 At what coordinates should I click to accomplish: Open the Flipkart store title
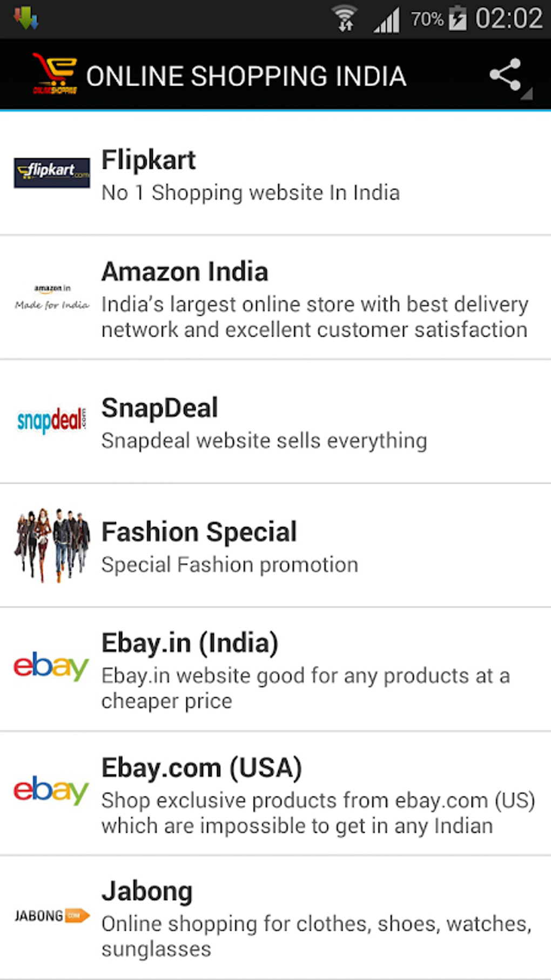pos(149,160)
